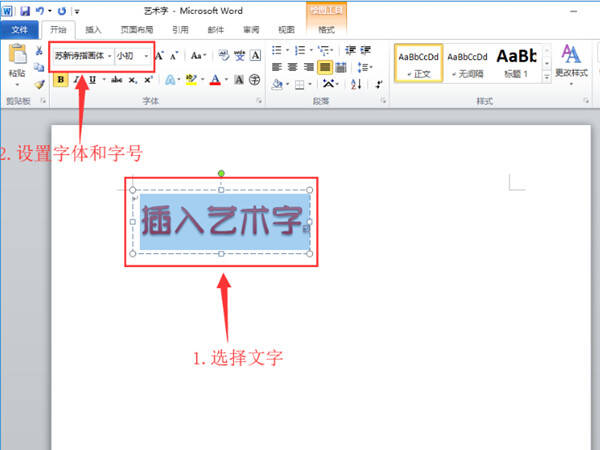Switch to the 引用 tab
Viewport: 600px width, 450px height.
pyautogui.click(x=180, y=29)
